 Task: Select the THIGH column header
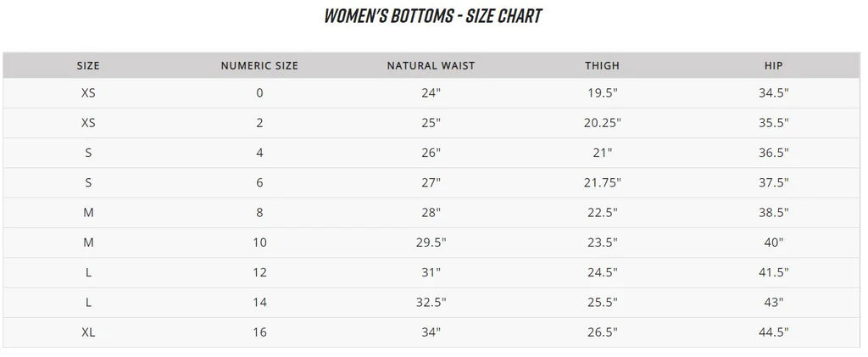tap(602, 65)
